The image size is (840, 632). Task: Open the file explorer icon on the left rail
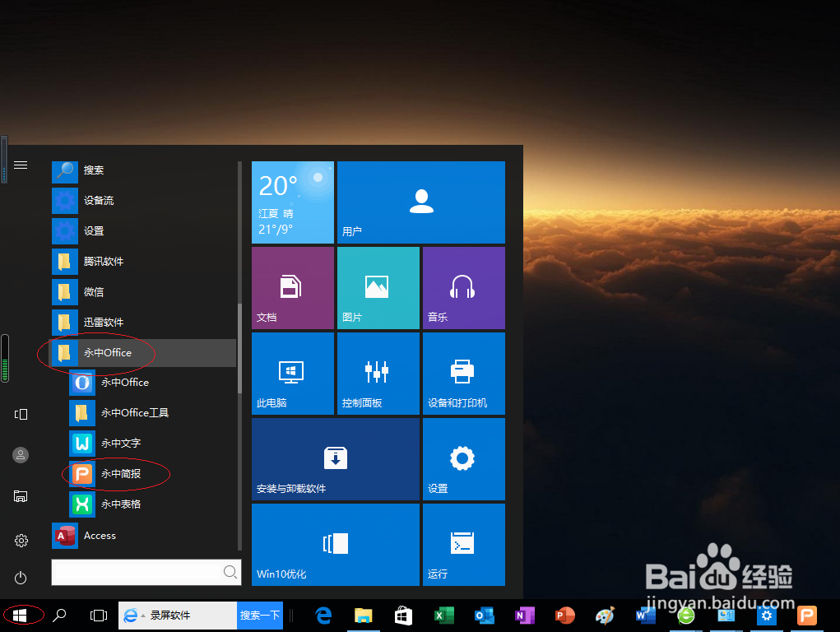pyautogui.click(x=21, y=496)
